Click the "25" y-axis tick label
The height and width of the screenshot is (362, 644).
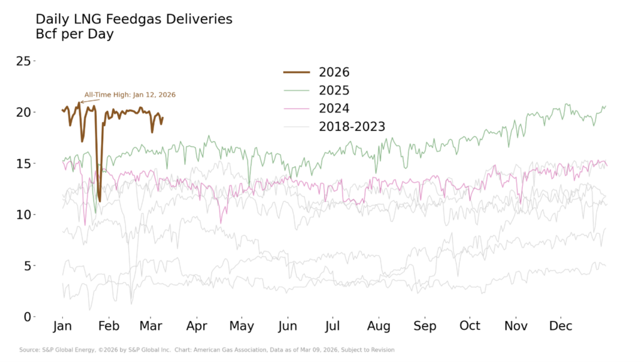pos(24,61)
